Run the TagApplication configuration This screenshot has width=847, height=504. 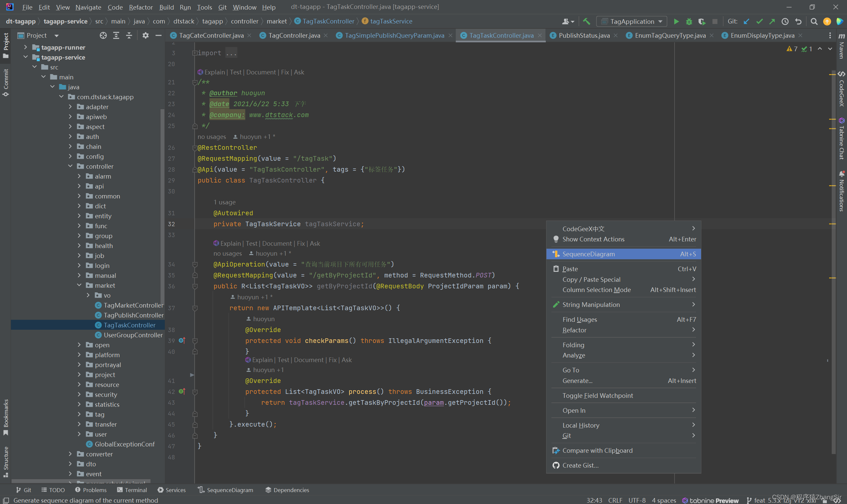click(x=676, y=21)
